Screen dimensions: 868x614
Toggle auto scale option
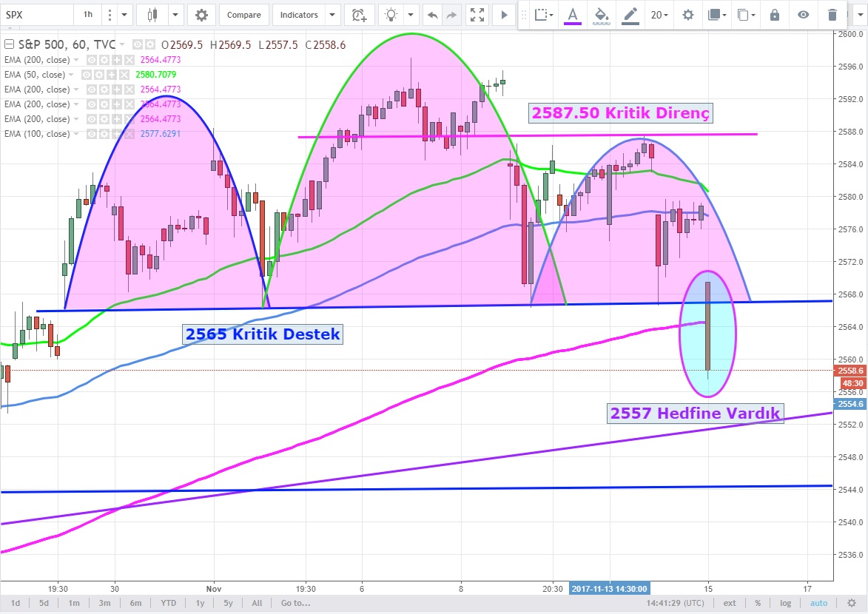(818, 603)
